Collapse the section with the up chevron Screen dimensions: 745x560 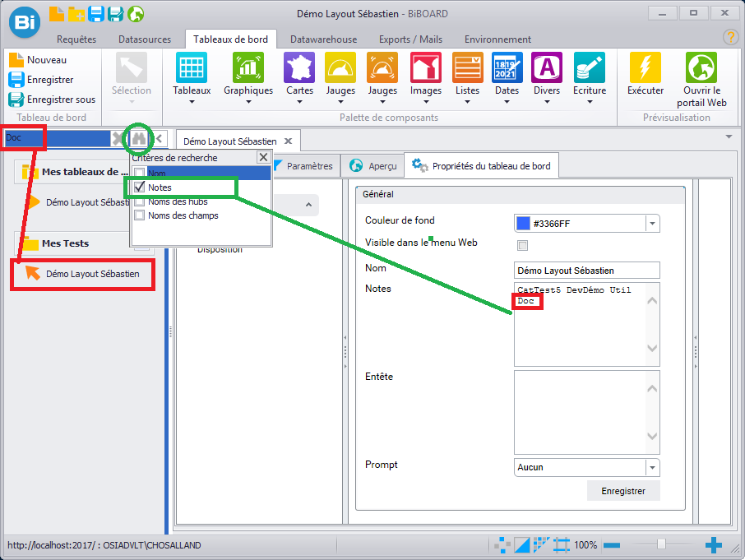308,205
